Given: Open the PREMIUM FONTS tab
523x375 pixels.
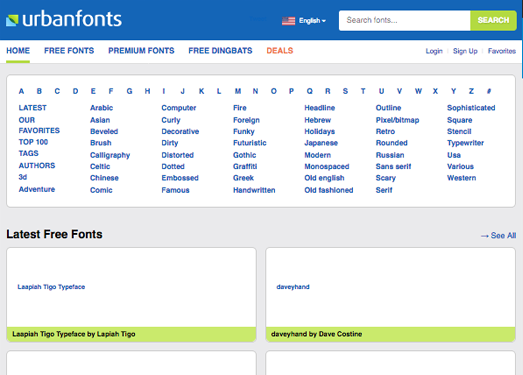Looking at the screenshot, I should (141, 51).
